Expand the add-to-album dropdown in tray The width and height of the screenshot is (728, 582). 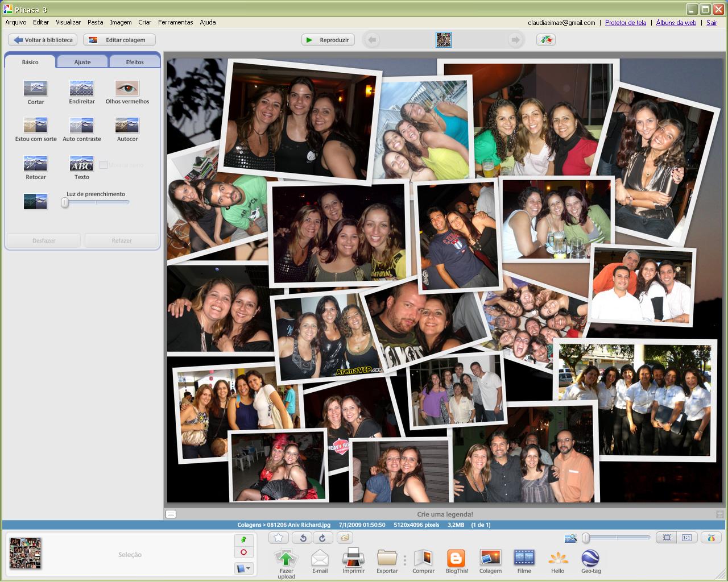tap(243, 568)
